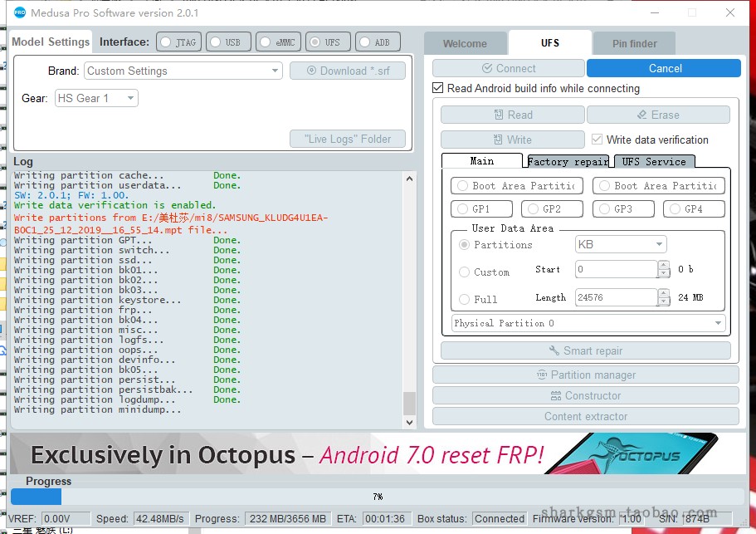
Task: Select GP3 partition radio
Action: (x=623, y=209)
